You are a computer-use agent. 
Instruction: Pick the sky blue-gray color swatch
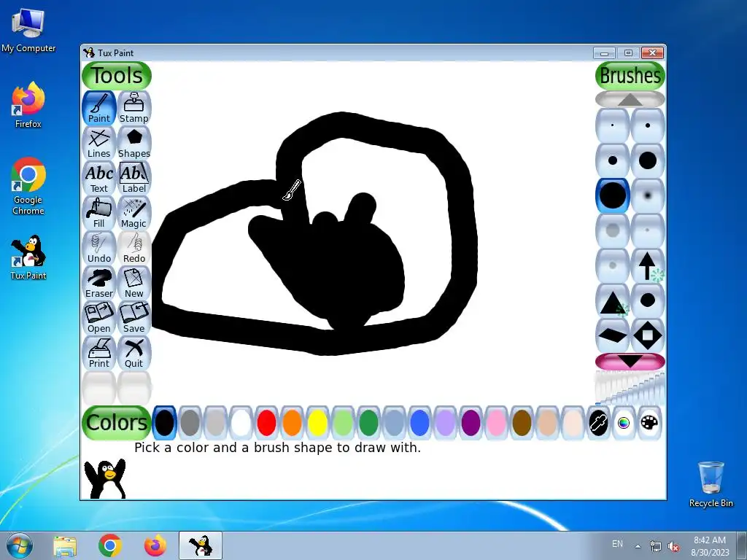(394, 423)
